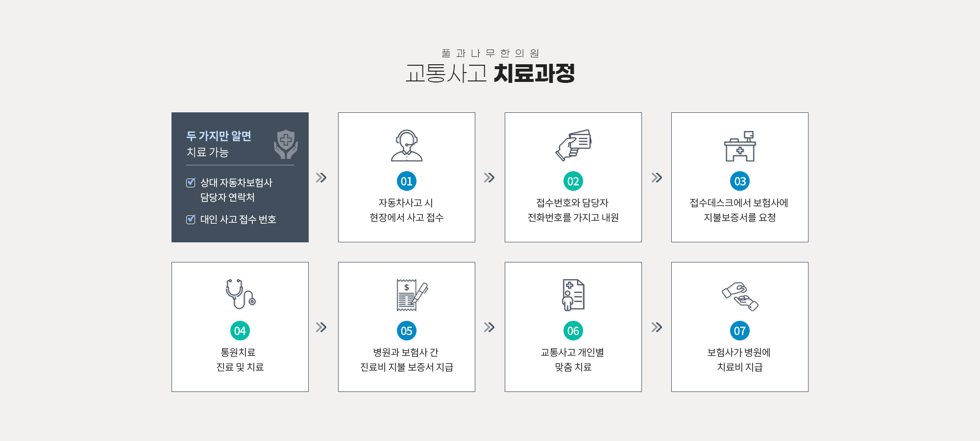This screenshot has height=441, width=980.
Task: Click the double chevron between steps 06 and 07
Action: click(657, 327)
